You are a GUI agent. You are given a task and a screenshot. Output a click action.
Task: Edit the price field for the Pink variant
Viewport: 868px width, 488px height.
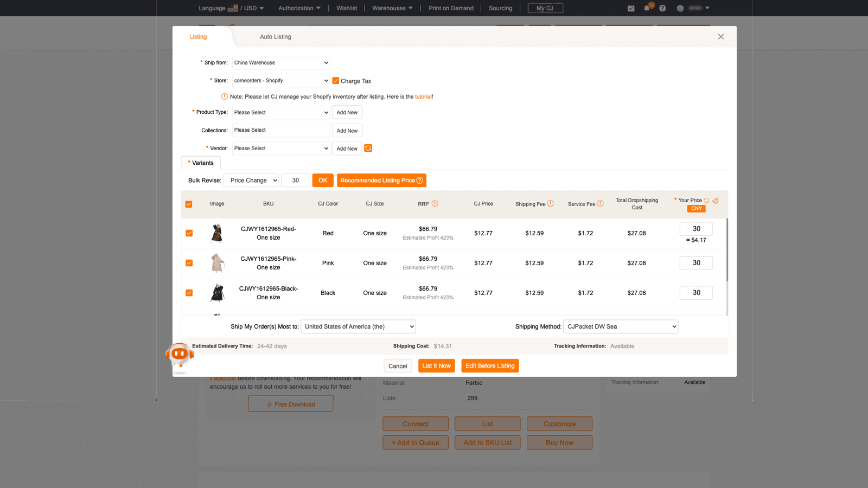(x=696, y=262)
